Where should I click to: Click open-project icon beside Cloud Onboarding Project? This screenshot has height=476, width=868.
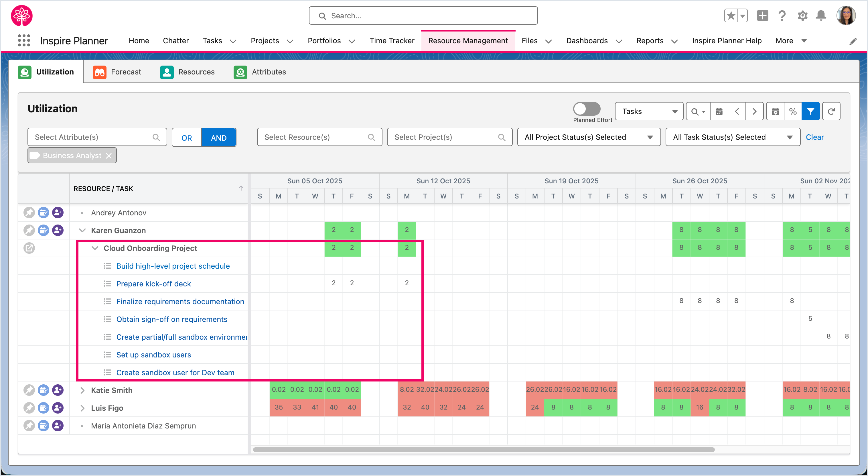point(29,248)
